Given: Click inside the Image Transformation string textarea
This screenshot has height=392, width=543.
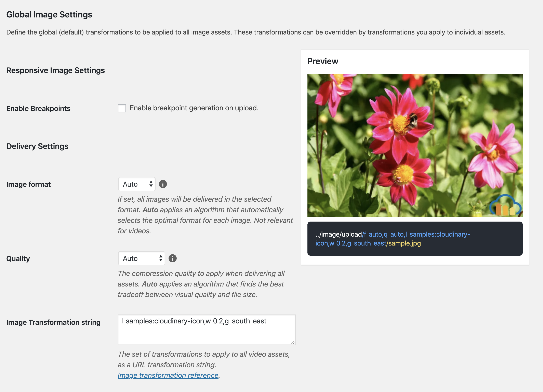Looking at the screenshot, I should (x=206, y=330).
